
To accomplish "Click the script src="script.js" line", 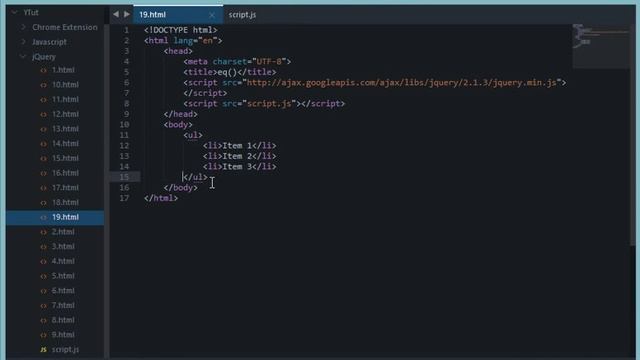I will point(264,103).
